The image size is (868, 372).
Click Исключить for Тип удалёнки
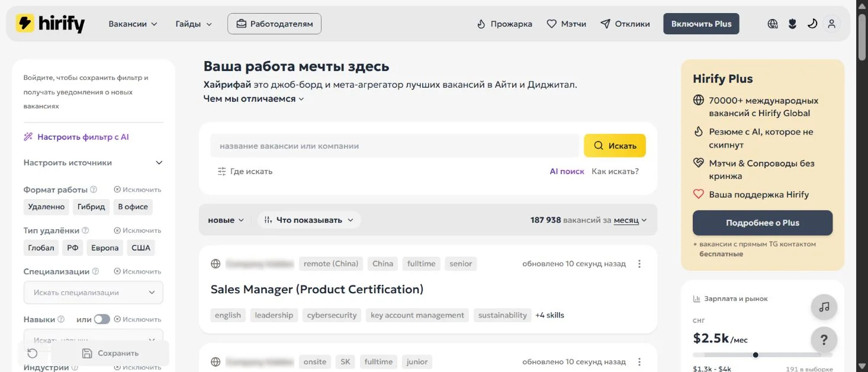(x=137, y=230)
